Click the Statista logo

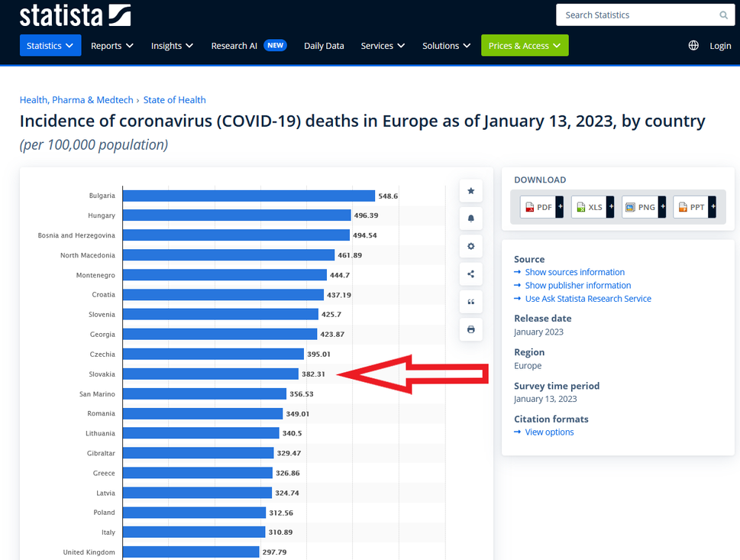(75, 15)
